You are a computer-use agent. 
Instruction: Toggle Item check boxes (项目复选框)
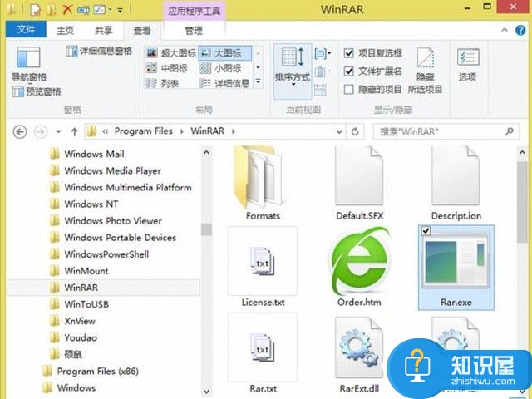click(x=373, y=53)
